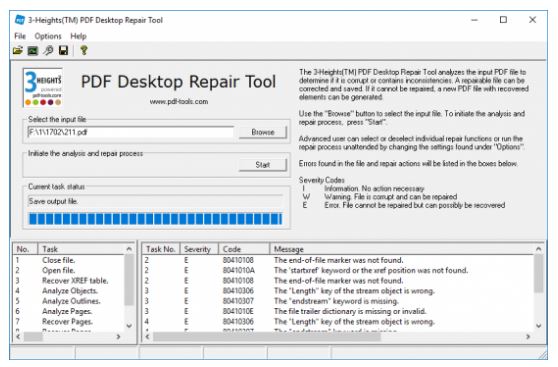Click the message list scroll up arrow
This screenshot has width=558, height=367.
click(538, 249)
